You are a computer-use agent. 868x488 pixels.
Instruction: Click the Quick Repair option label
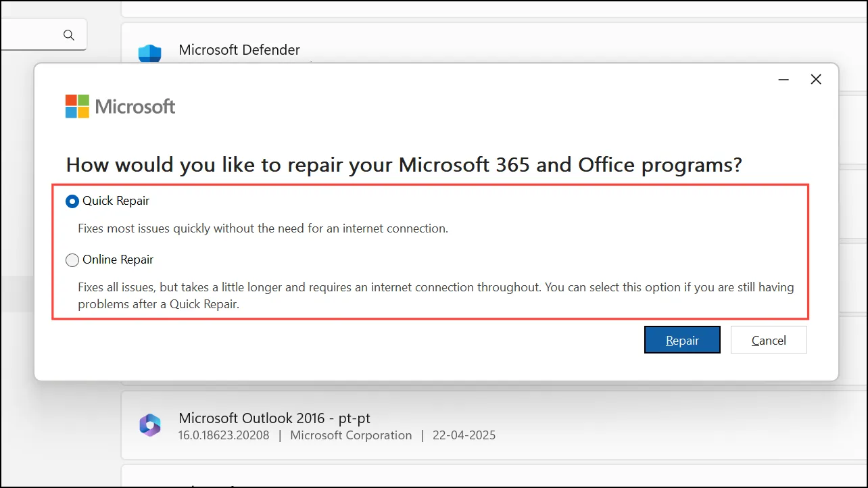click(116, 201)
